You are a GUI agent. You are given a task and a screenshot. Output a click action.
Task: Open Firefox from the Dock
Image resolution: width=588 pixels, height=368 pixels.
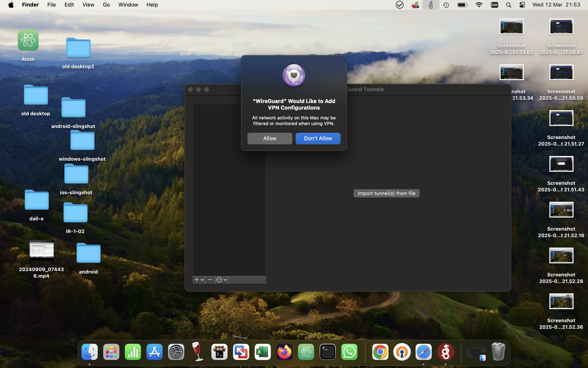point(284,352)
